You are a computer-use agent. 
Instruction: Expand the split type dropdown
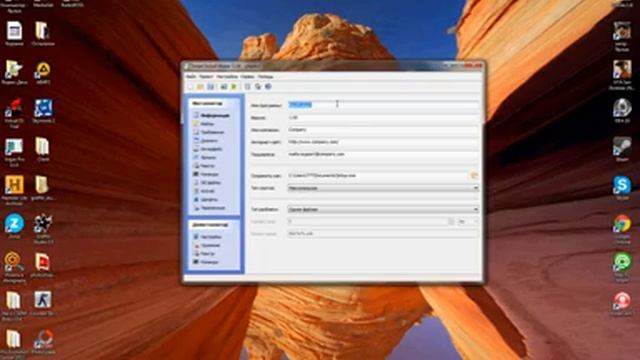pyautogui.click(x=383, y=209)
